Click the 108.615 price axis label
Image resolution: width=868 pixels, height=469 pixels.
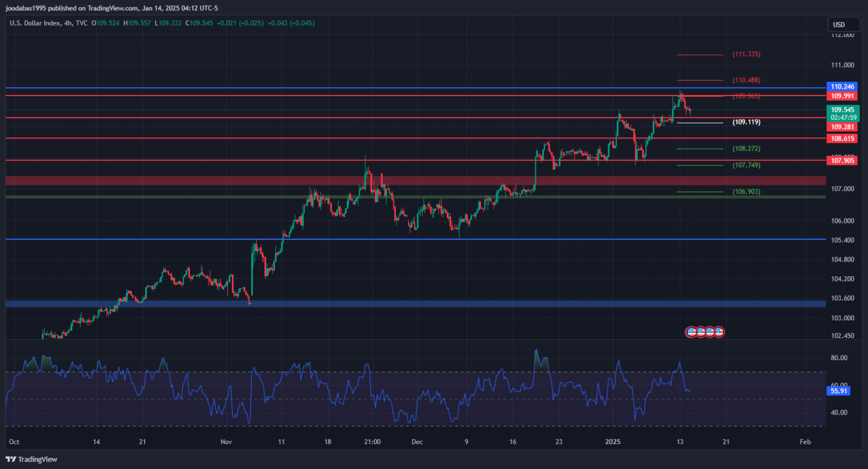[x=843, y=139]
